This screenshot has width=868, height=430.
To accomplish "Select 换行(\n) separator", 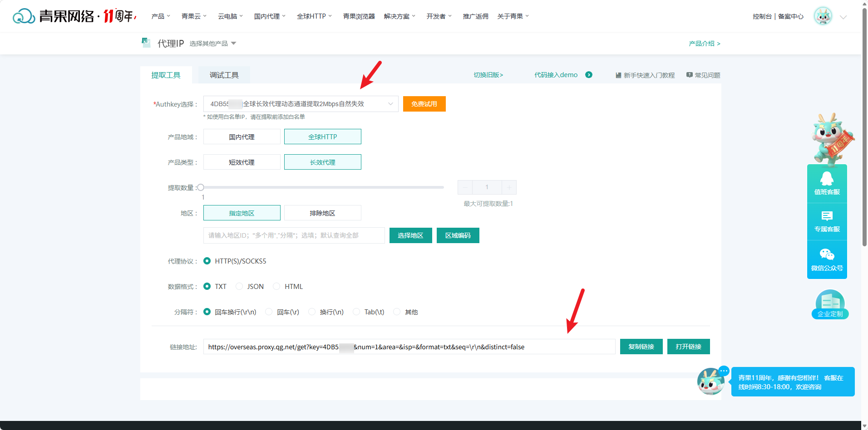I will (x=311, y=312).
